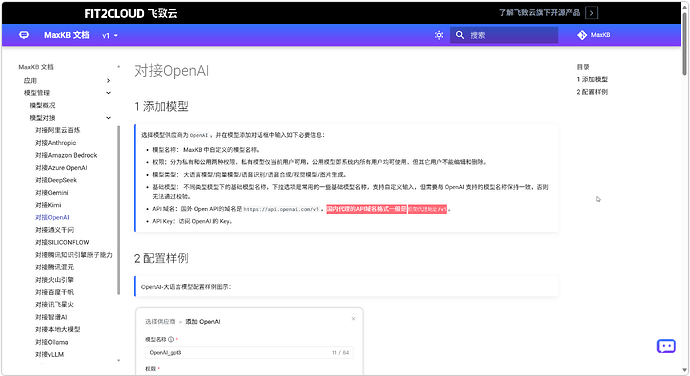Click the FIT2CLOUD 飞致云 banner logo
The image size is (690, 376).
click(x=131, y=13)
